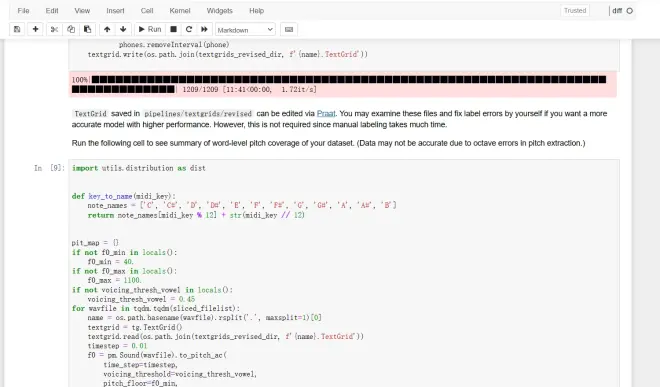Image resolution: width=660 pixels, height=387 pixels.
Task: Restart kernel and rerun all cells icon
Action: click(205, 29)
